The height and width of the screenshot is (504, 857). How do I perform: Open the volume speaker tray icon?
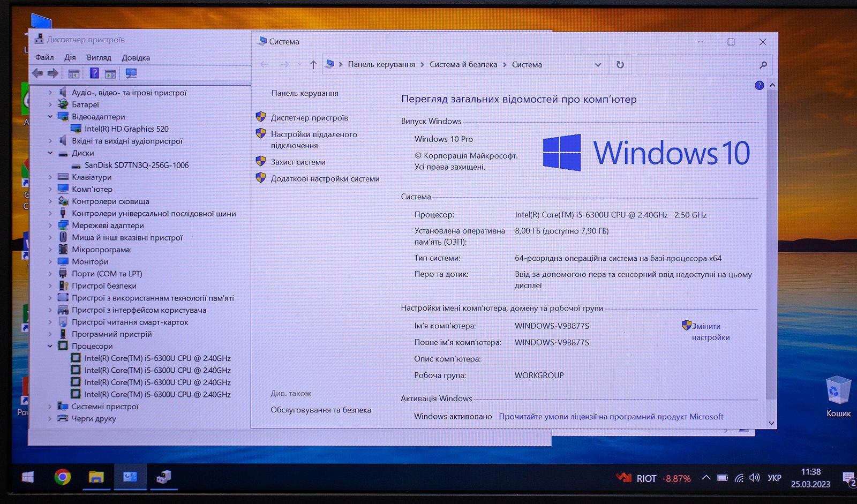point(755,478)
